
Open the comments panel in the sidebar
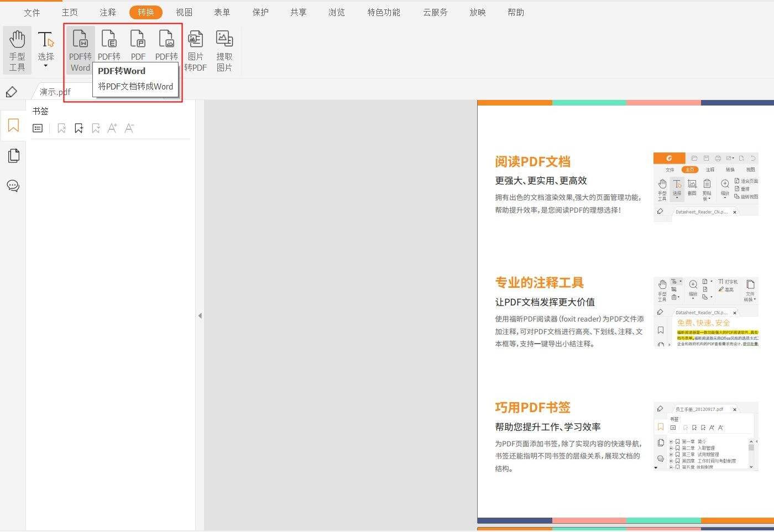(13, 186)
